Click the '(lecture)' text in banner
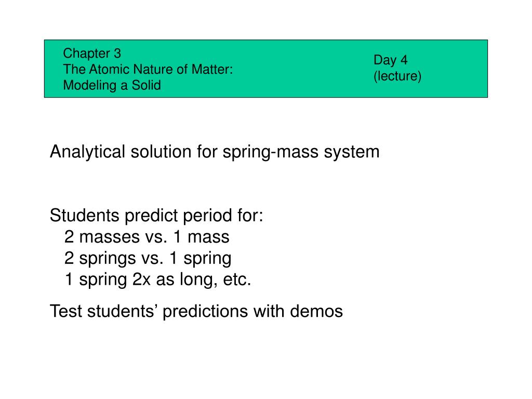 click(x=397, y=76)
